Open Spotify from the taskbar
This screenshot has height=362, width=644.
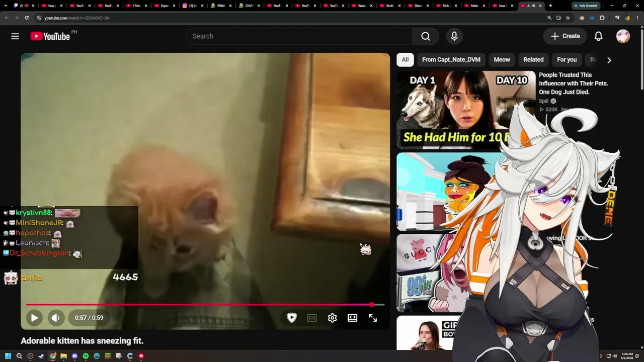pyautogui.click(x=86, y=356)
